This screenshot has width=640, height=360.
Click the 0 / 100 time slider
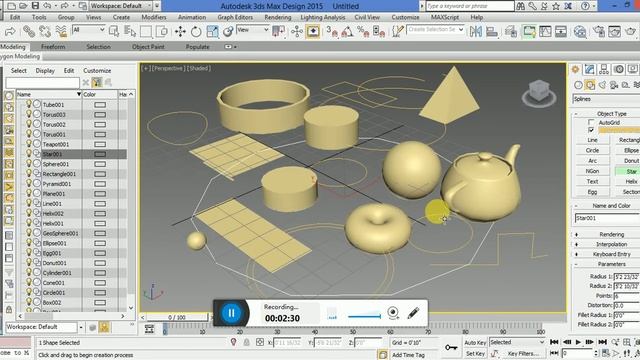[177, 317]
